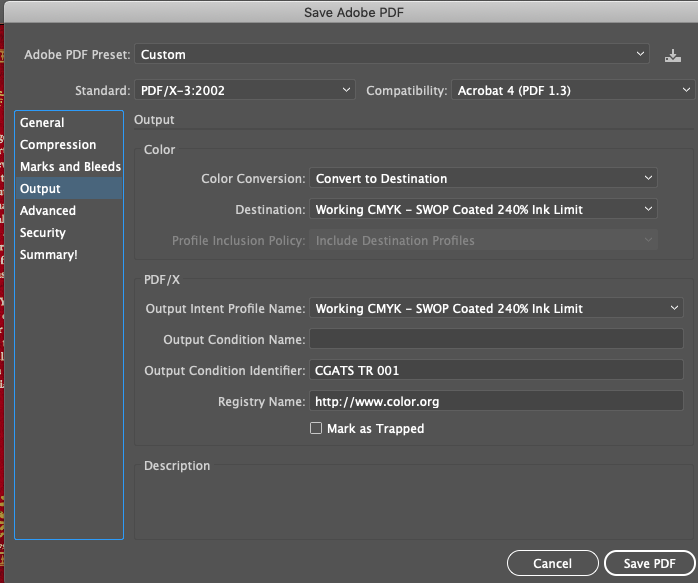Open the Adobe PDF Preset dropdown
Image resolution: width=698 pixels, height=583 pixels.
click(x=393, y=55)
